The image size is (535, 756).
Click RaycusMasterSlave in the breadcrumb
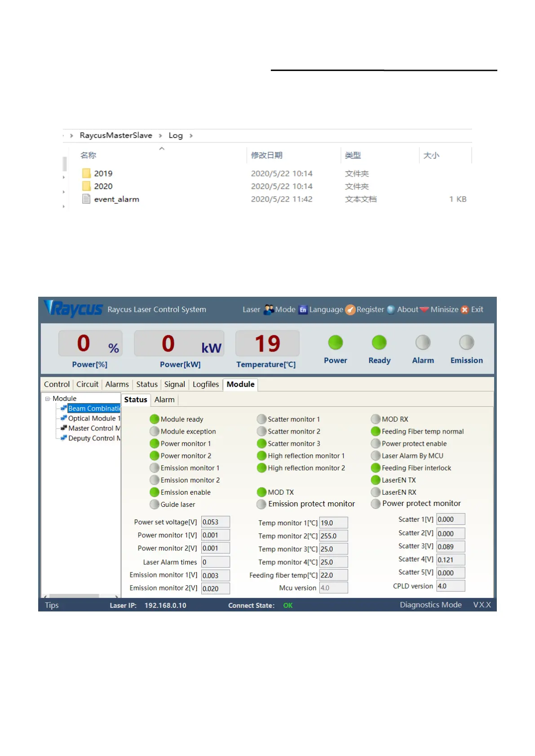[116, 135]
